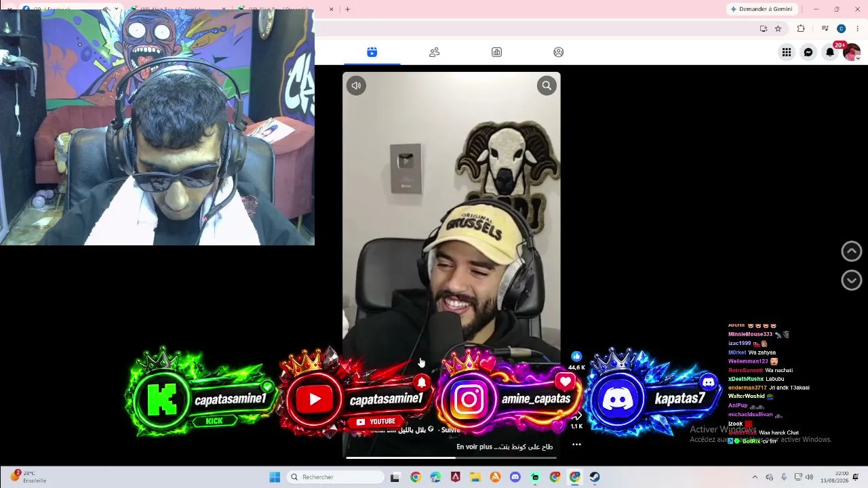Open Facebook Messenger
The image size is (868, 488).
[808, 52]
